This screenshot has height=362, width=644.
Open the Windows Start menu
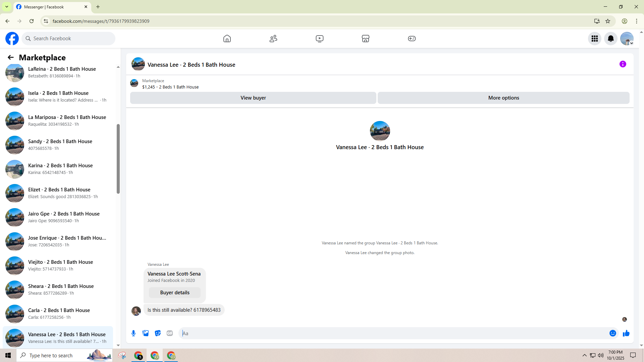coord(8,355)
